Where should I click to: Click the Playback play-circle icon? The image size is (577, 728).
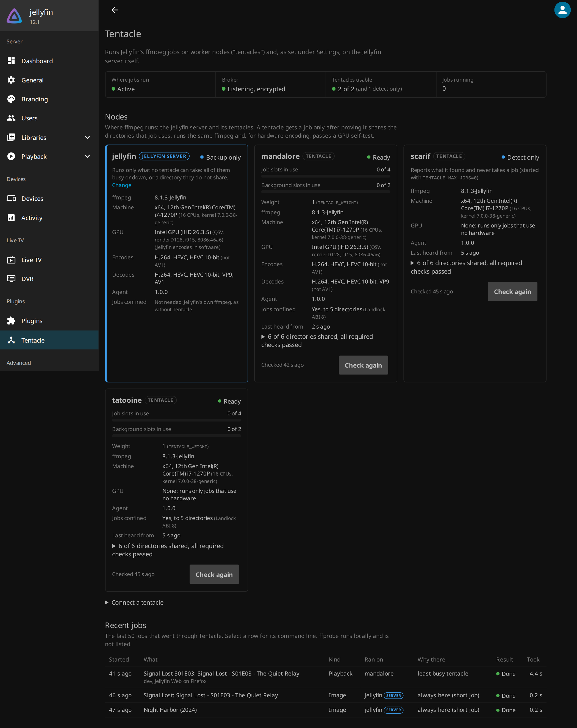coord(11,156)
